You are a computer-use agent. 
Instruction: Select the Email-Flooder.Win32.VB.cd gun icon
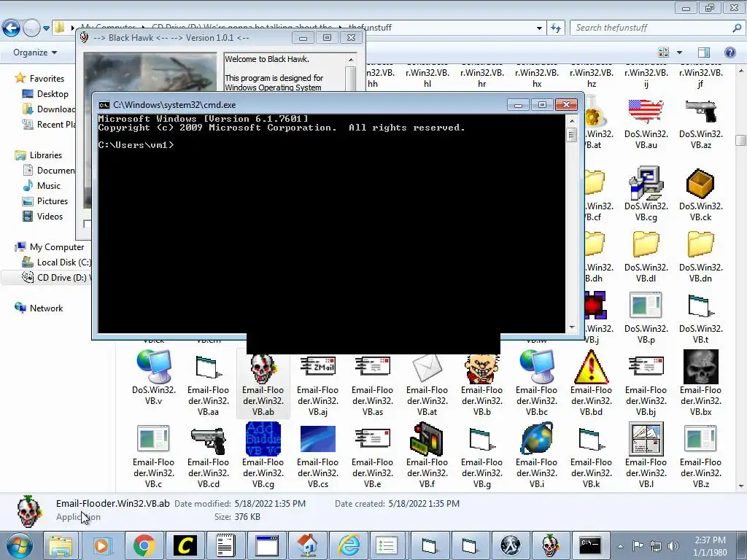tap(208, 440)
